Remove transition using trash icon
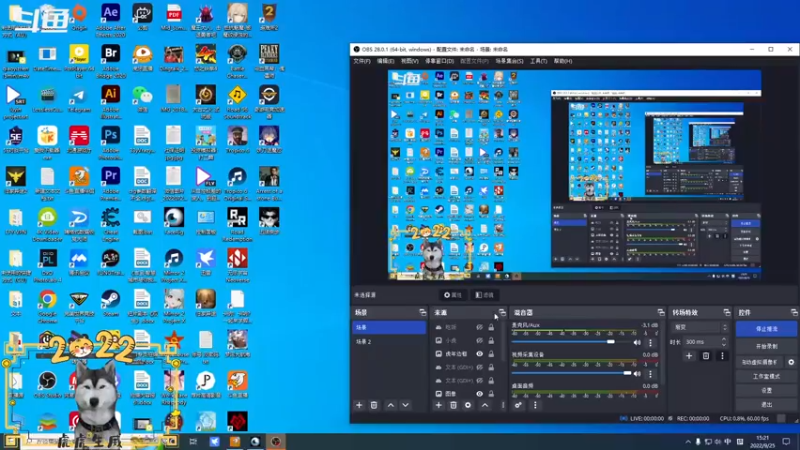This screenshot has width=800, height=450. coord(706,356)
